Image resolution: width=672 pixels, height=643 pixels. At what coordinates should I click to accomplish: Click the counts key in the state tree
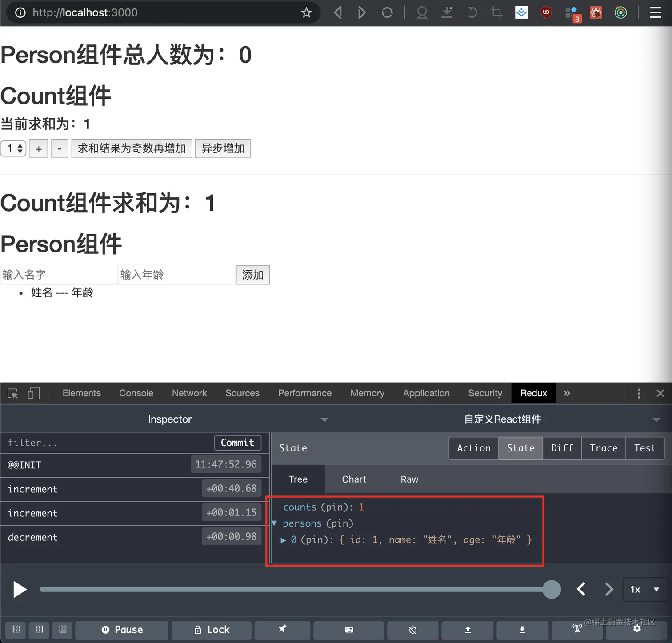[300, 507]
